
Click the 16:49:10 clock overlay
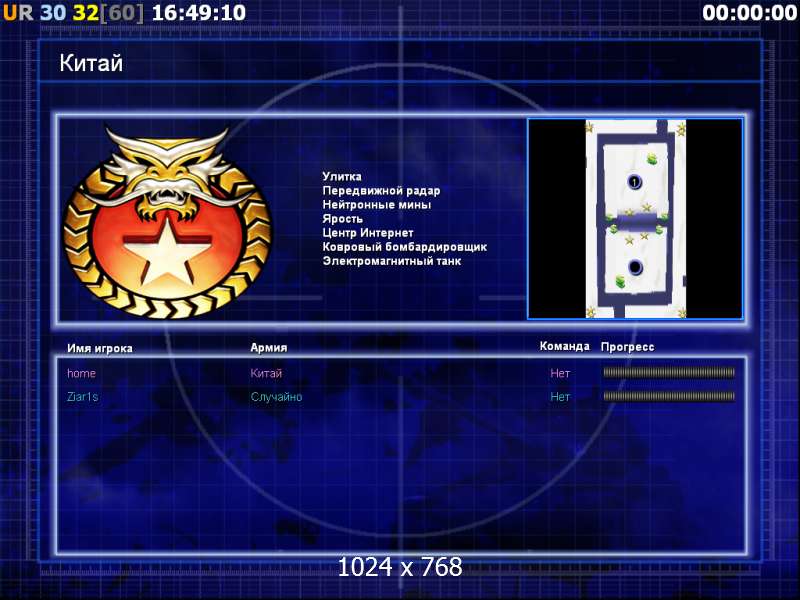(x=199, y=13)
